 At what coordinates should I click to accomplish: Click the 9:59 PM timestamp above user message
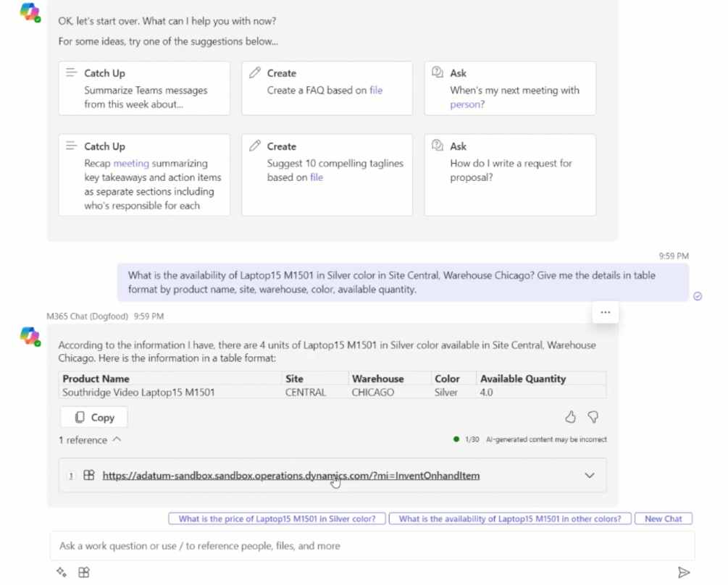pyautogui.click(x=674, y=256)
